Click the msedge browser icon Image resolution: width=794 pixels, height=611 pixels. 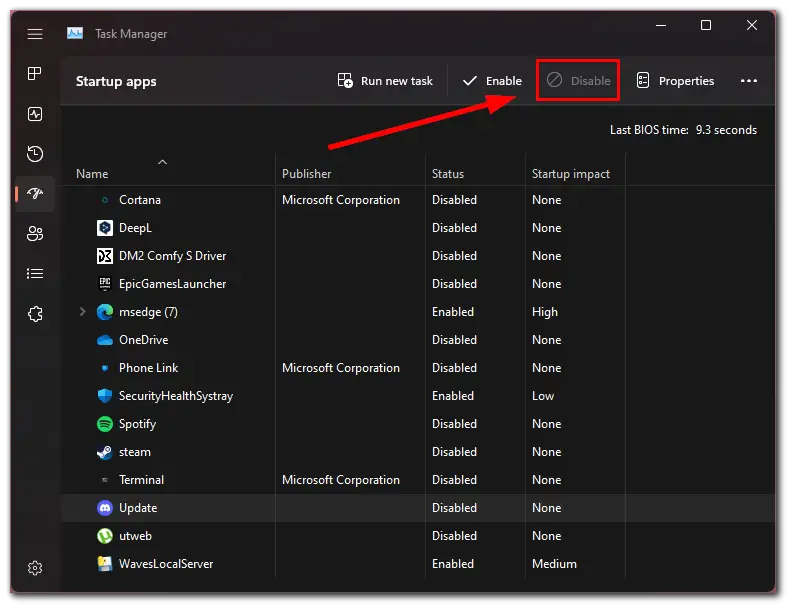click(105, 312)
